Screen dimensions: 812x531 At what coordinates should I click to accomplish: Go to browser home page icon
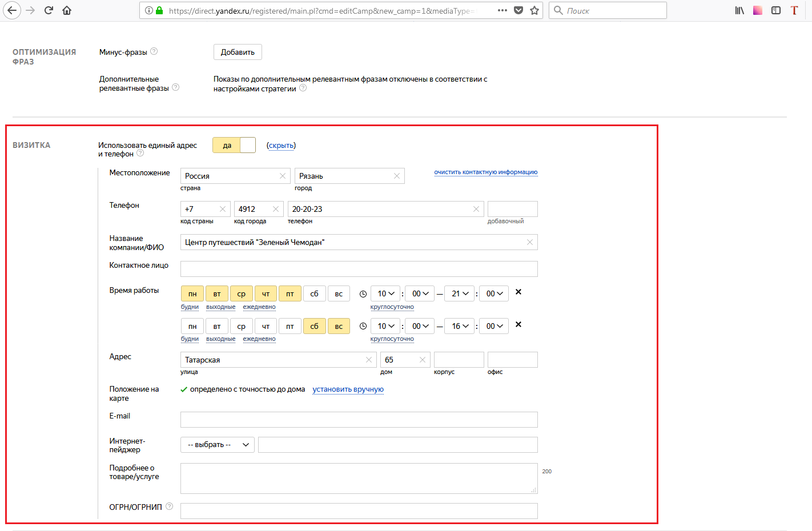click(67, 10)
